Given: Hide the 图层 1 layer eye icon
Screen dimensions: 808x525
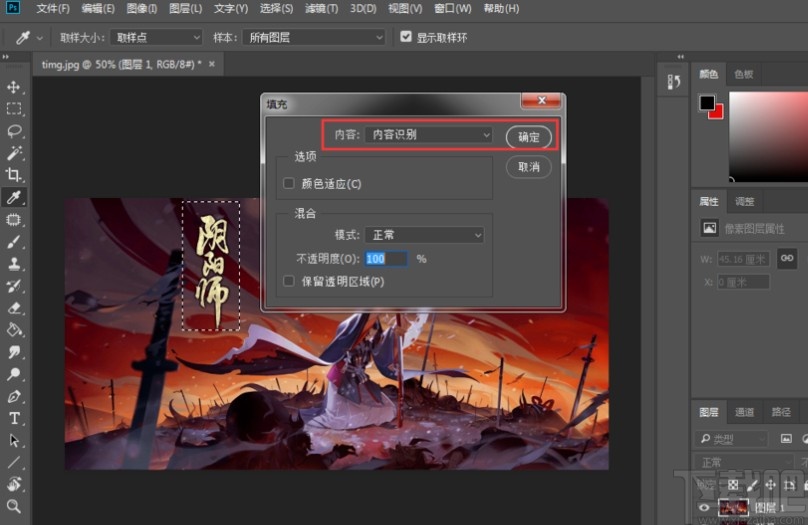Looking at the screenshot, I should coord(703,508).
